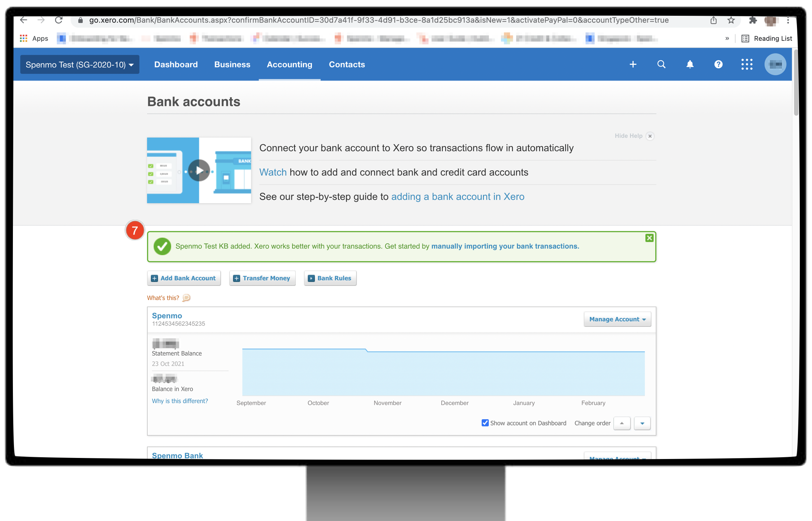The height and width of the screenshot is (521, 812).
Task: Open Xero search magnifier icon
Action: 661,64
